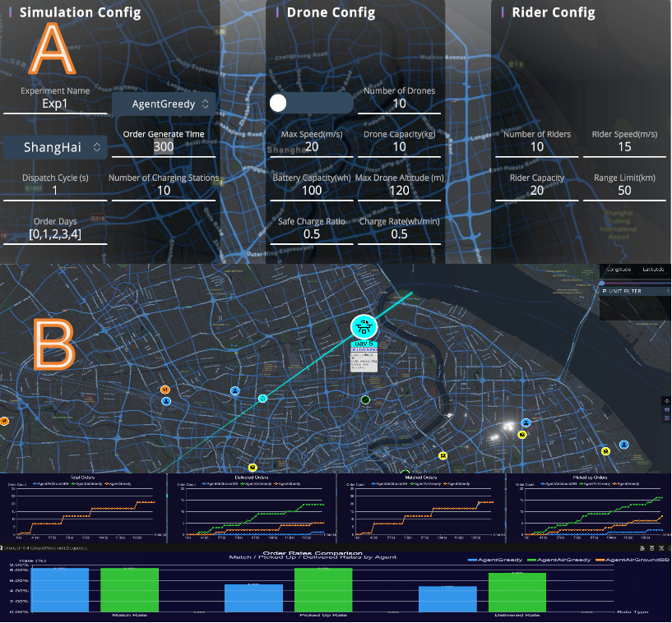Edit Drone Capacity value

(399, 147)
